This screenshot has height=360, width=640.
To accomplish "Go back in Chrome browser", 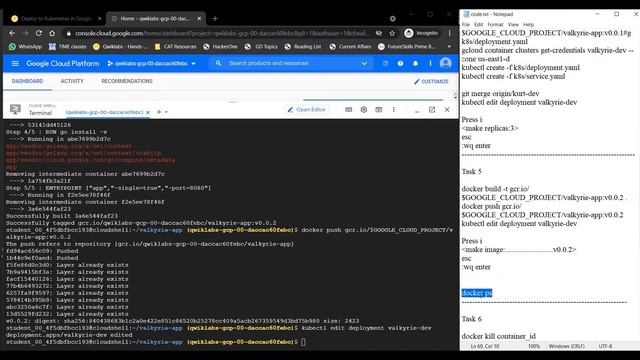I will (12, 33).
